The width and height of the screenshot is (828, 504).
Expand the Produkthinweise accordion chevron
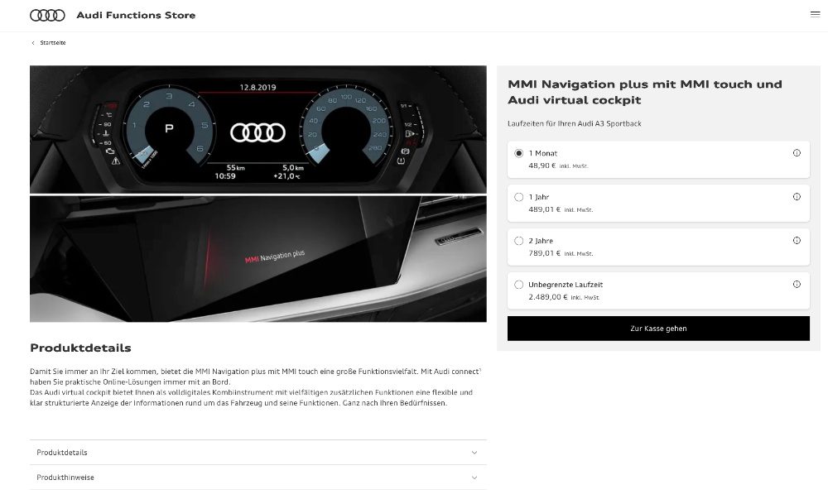(x=474, y=478)
